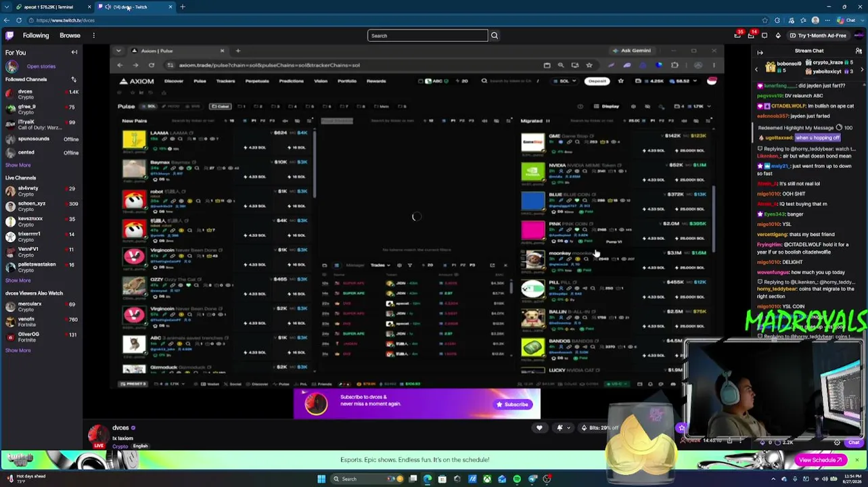Open iTryaiK channel in the sidebar
Viewport: 868px width, 487px height.
(x=41, y=124)
